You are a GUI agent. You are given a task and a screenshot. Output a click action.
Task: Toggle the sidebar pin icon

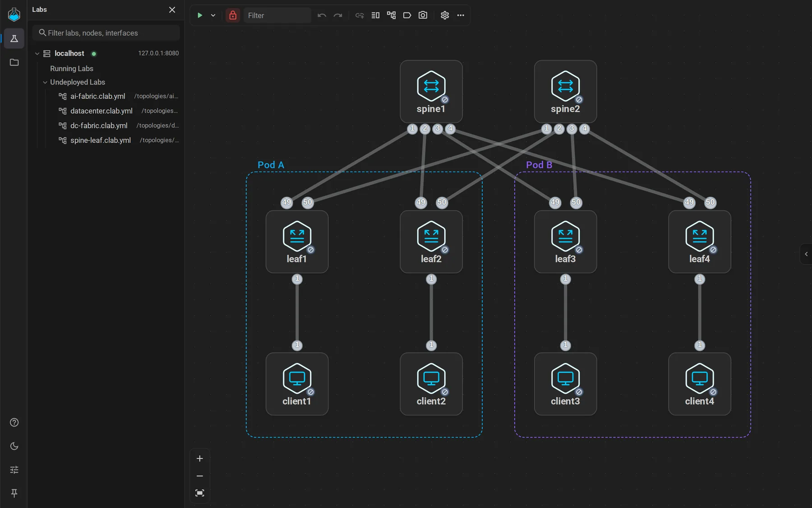click(14, 493)
